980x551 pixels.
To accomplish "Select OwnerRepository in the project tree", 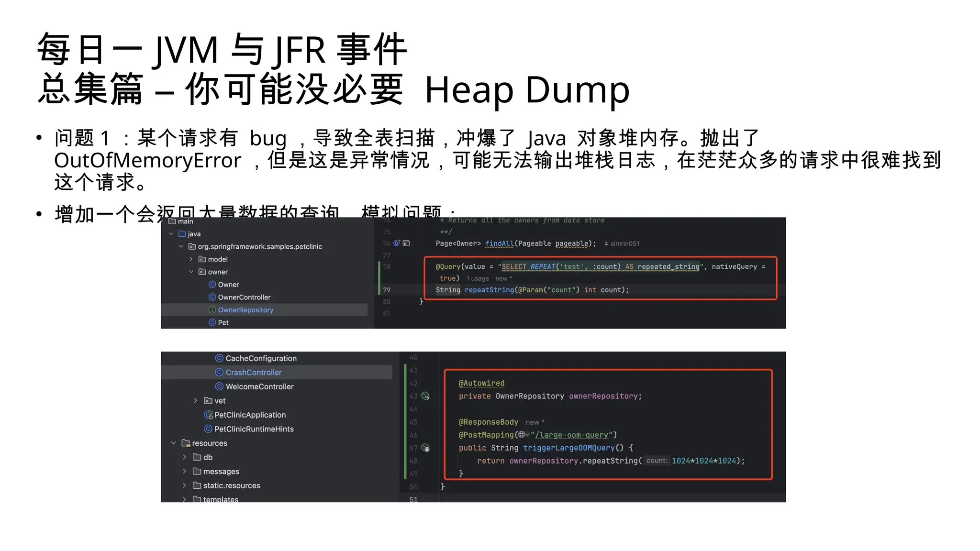I will coord(264,310).
